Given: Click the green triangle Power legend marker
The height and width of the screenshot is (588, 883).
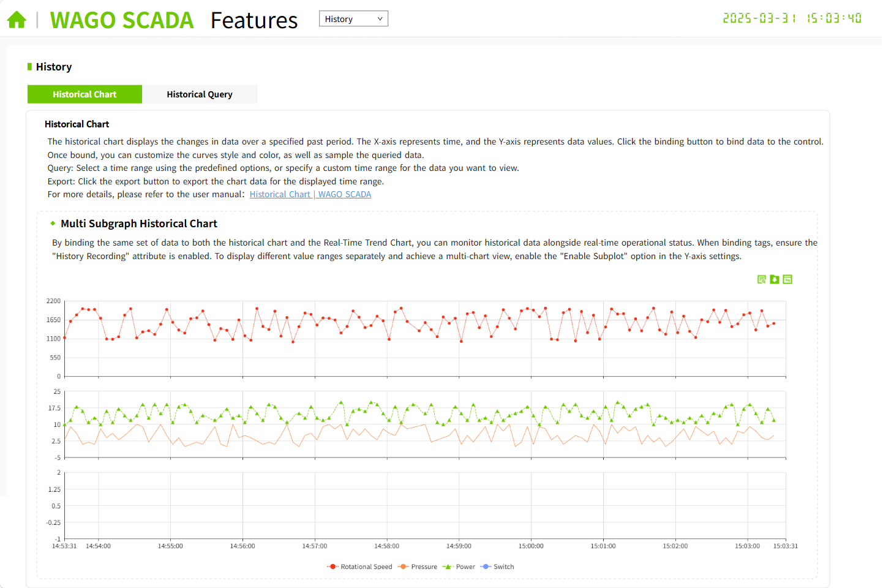Looking at the screenshot, I should pyautogui.click(x=448, y=567).
